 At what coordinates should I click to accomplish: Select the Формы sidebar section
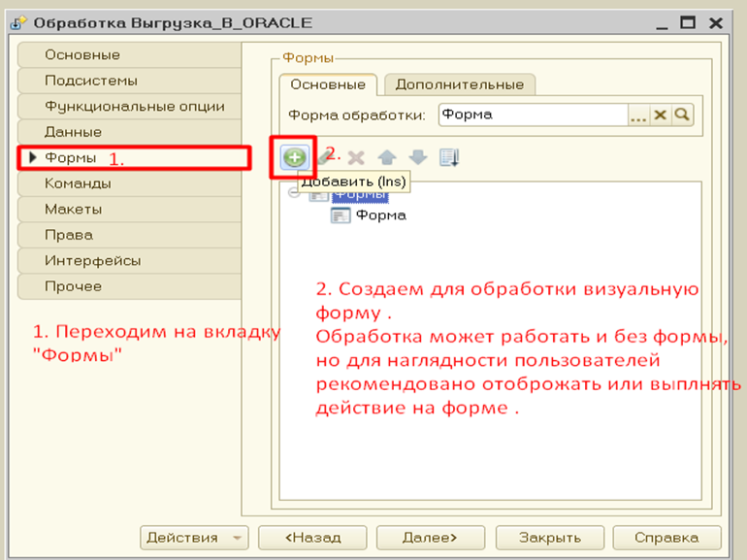point(134,158)
